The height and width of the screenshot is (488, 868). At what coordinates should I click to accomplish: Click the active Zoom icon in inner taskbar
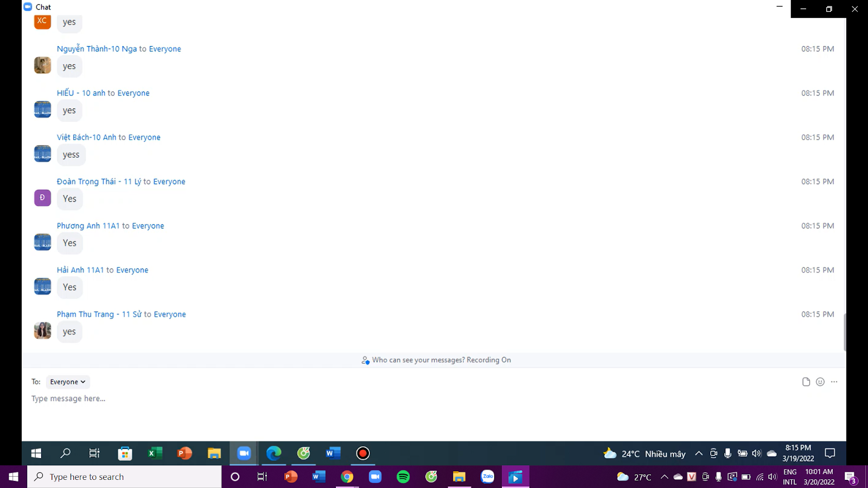pos(244,453)
